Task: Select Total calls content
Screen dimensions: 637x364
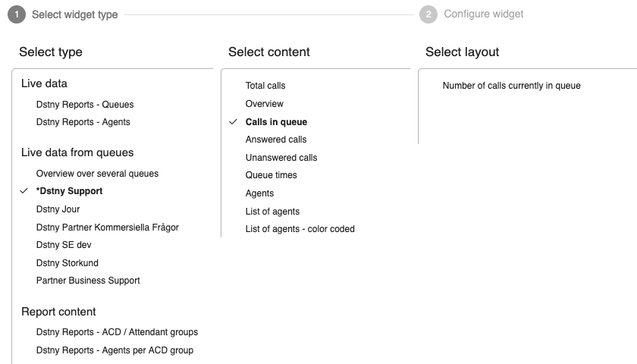Action: click(265, 86)
